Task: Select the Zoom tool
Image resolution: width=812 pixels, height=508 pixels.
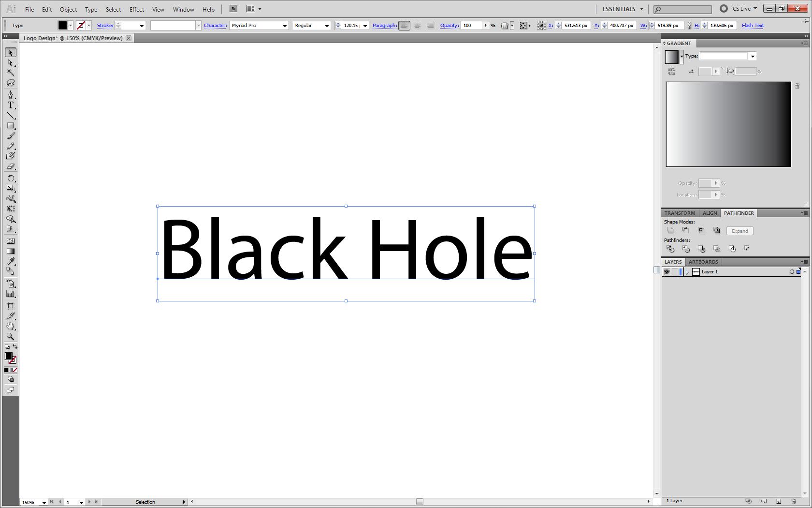Action: pyautogui.click(x=11, y=337)
